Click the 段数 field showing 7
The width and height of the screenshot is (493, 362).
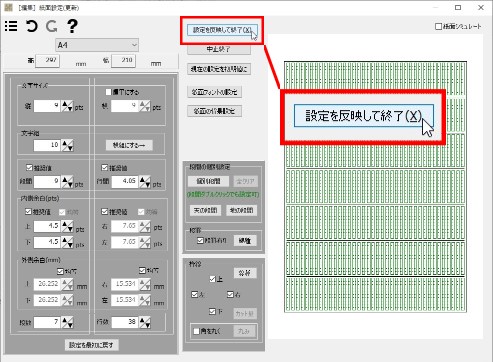tap(47, 322)
